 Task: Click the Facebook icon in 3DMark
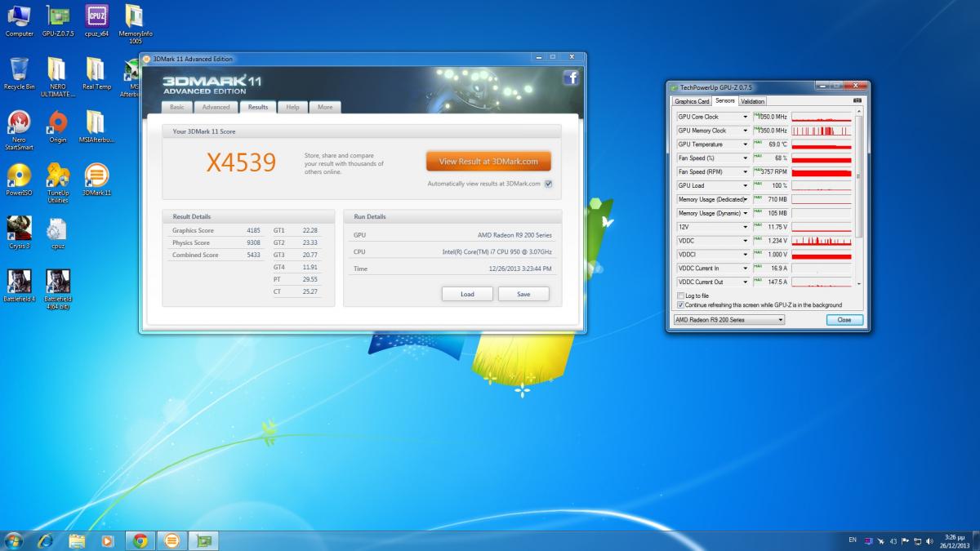click(571, 78)
